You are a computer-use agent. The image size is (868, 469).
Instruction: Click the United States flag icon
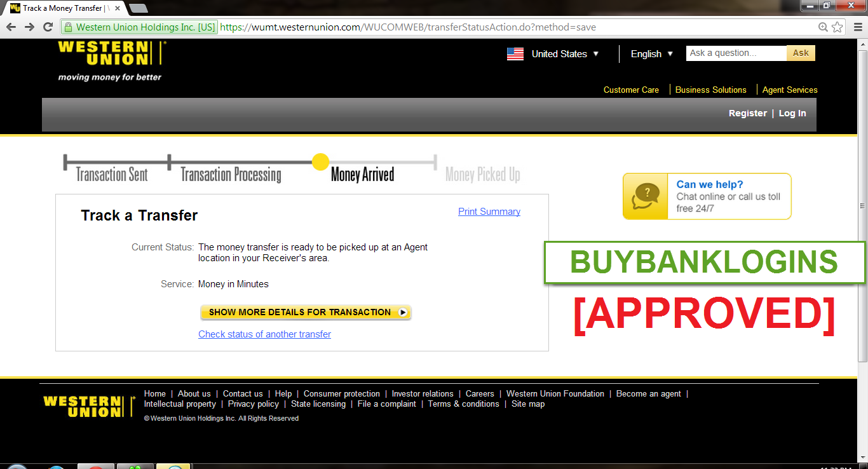click(515, 54)
